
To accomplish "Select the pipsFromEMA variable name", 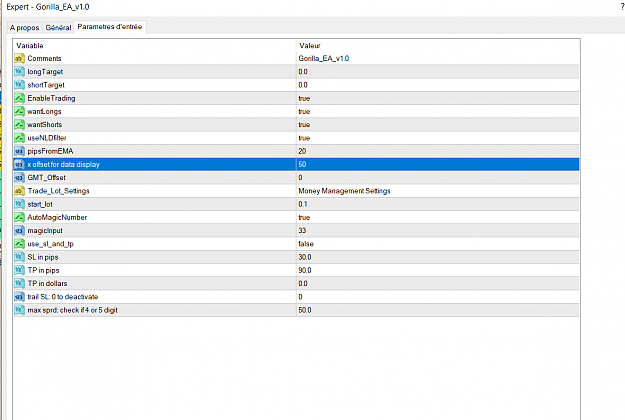I will 50,151.
